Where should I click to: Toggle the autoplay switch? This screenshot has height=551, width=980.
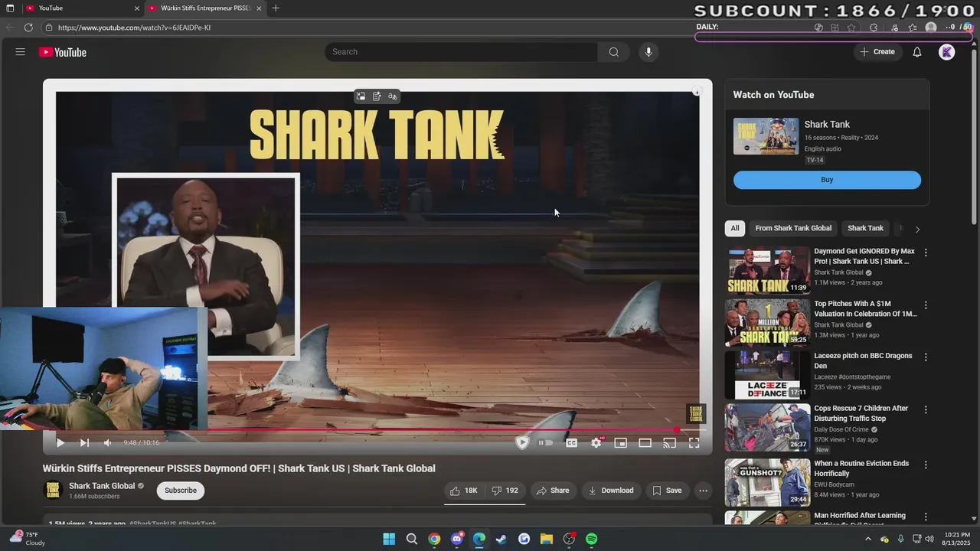[546, 442]
